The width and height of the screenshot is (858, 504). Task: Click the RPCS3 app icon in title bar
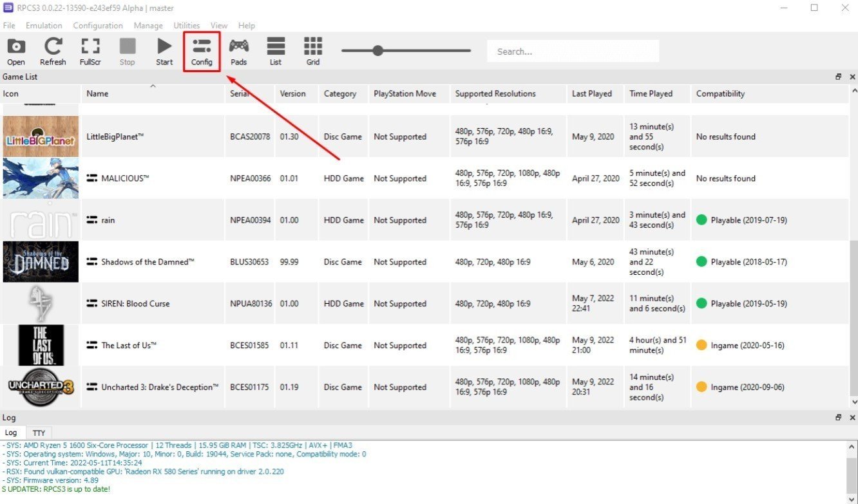click(x=8, y=8)
